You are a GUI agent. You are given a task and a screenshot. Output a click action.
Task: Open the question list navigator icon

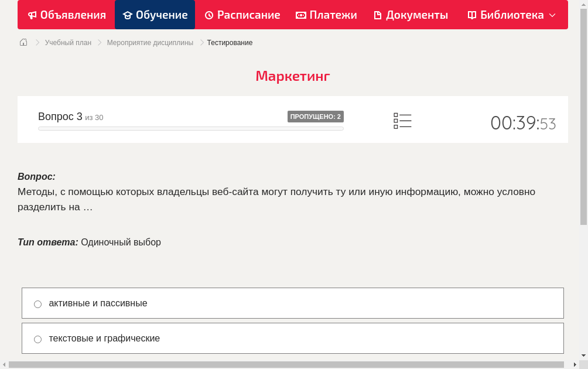[x=402, y=121]
